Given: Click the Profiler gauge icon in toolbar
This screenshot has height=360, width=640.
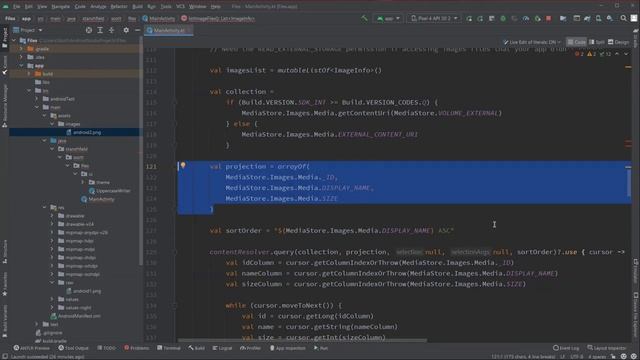Looking at the screenshot, I should [x=526, y=18].
